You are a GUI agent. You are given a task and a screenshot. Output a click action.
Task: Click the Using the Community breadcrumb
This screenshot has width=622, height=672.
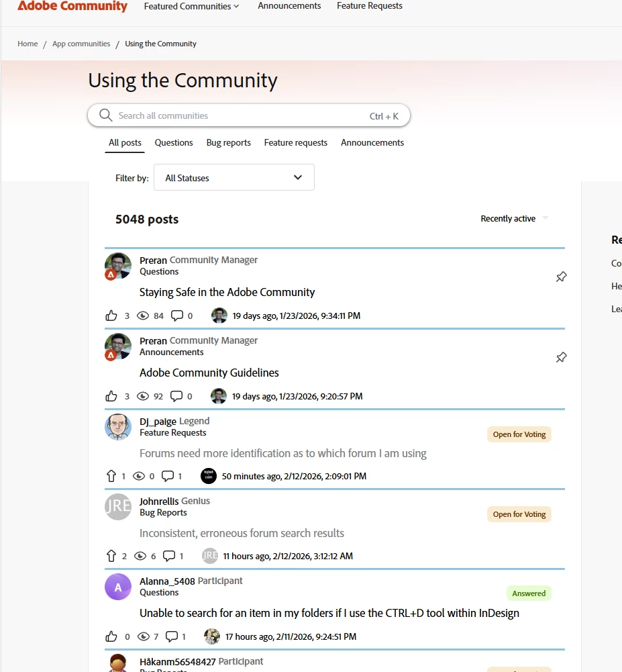point(160,44)
